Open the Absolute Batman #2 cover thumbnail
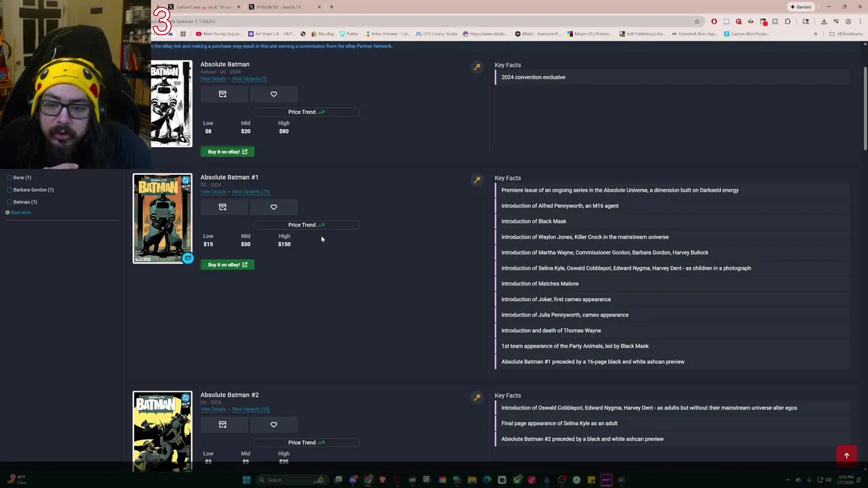This screenshot has width=868, height=488. point(162,431)
